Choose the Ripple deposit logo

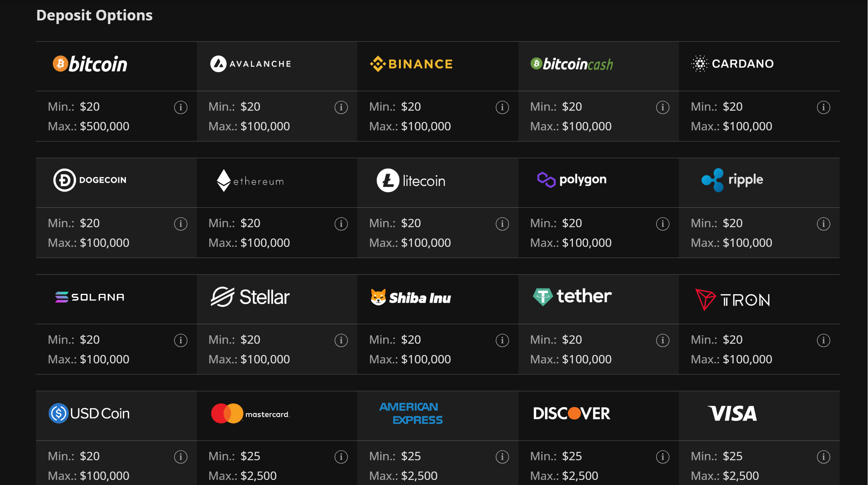tap(732, 180)
